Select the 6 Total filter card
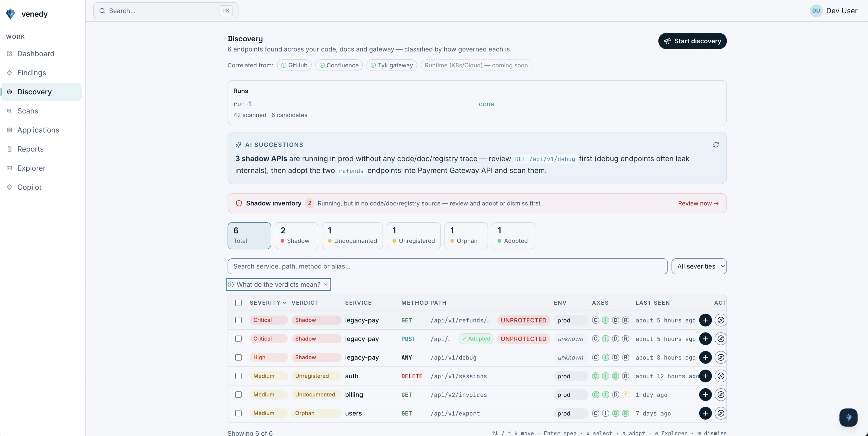 point(249,236)
